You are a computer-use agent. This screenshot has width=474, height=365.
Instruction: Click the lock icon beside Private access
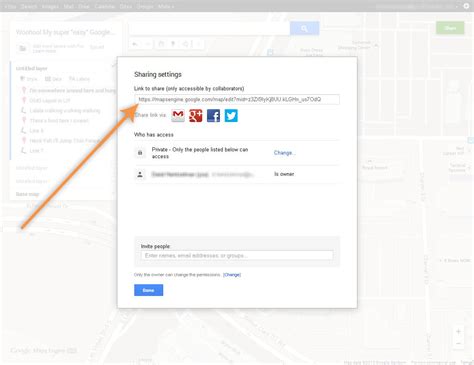point(140,153)
